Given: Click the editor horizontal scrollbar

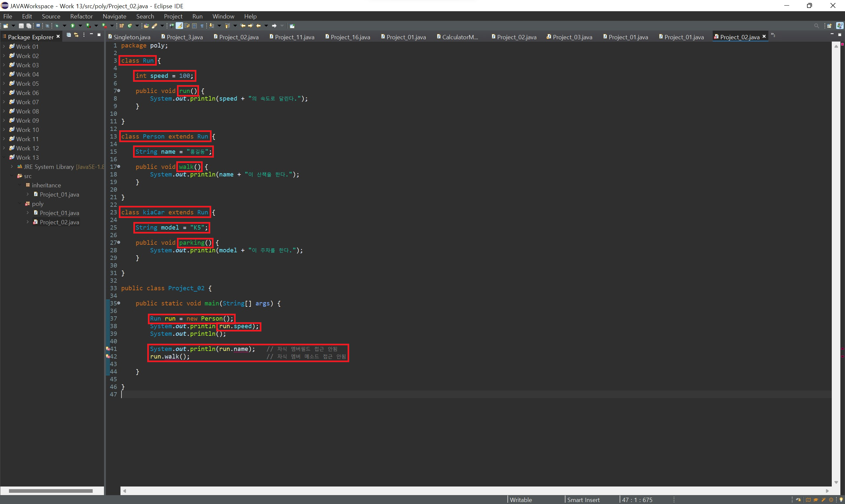Looking at the screenshot, I should click(x=476, y=491).
